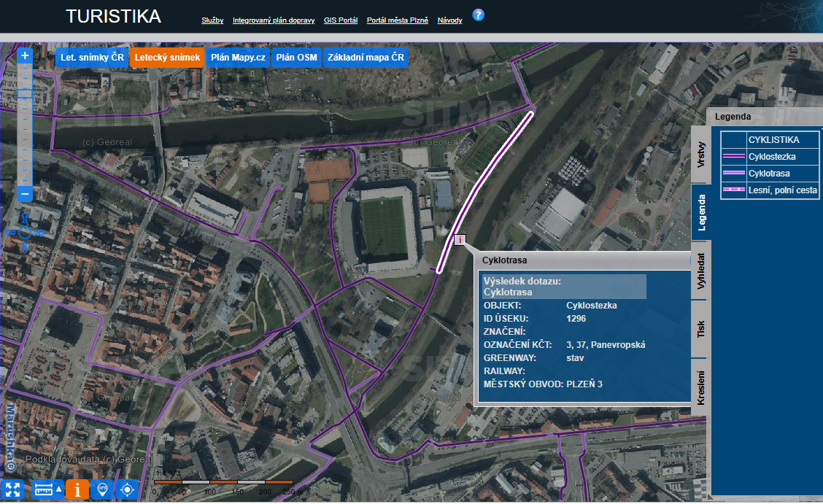Viewport: 823px width, 504px height.
Task: Pan map west with left arrow
Action: [10, 233]
